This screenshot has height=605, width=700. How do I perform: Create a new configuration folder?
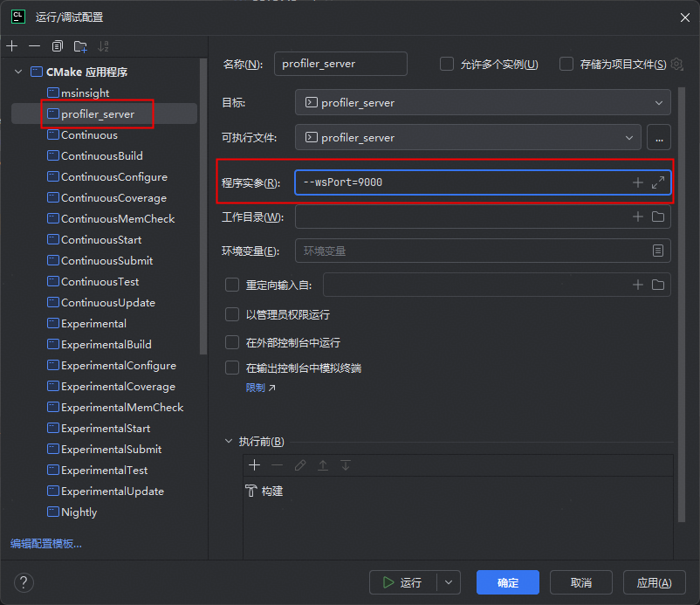tap(80, 46)
